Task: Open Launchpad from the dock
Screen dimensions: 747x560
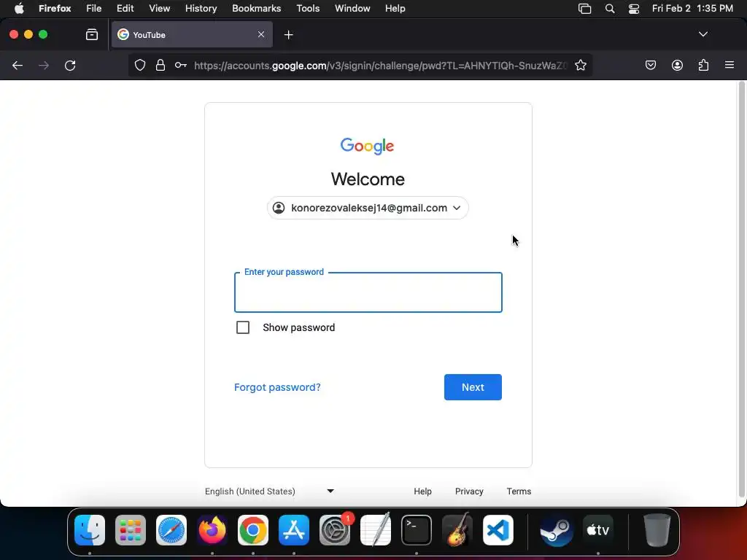Action: tap(130, 529)
